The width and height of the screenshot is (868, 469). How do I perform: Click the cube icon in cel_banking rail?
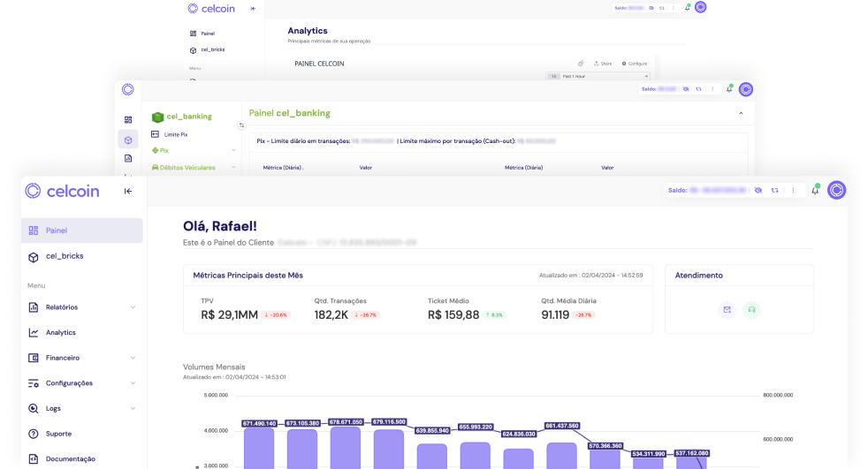click(x=128, y=140)
